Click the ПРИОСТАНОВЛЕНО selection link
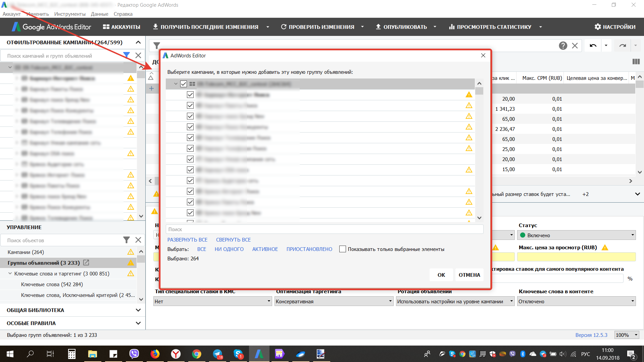 point(309,249)
